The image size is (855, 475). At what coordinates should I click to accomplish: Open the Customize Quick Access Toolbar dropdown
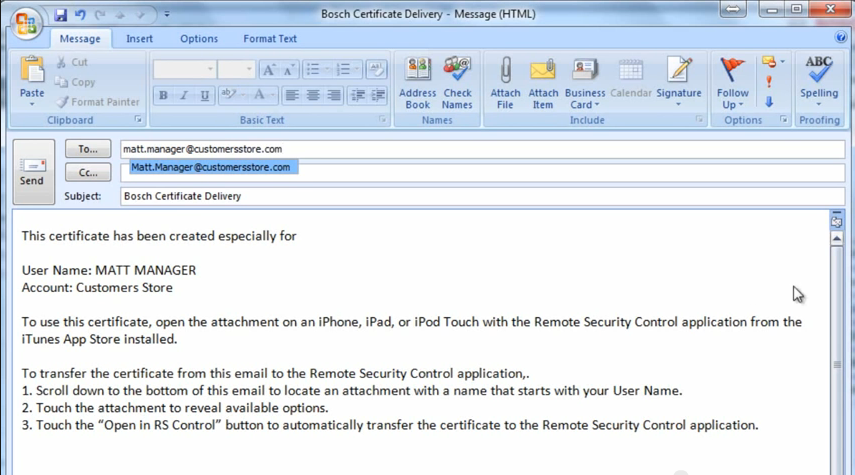167,14
